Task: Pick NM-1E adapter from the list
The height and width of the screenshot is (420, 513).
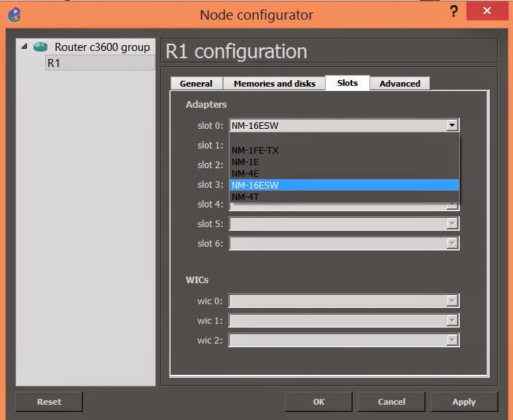Action: pyautogui.click(x=344, y=162)
